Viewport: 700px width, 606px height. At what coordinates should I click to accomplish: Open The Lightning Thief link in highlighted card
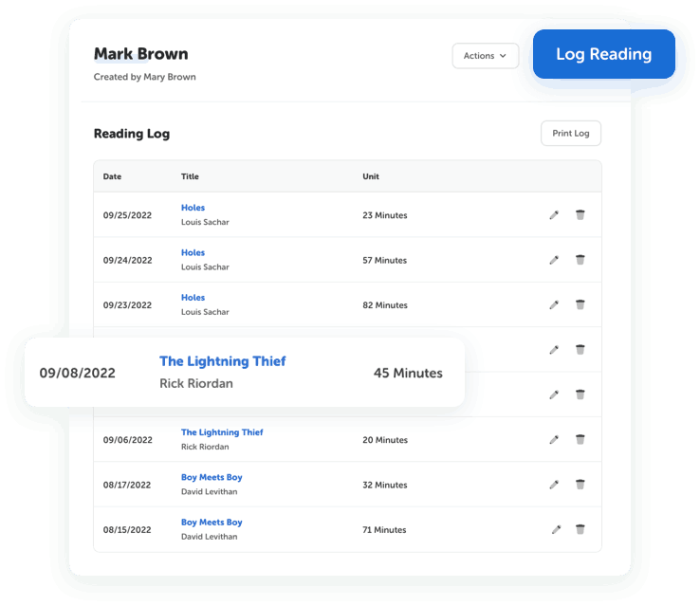222,361
